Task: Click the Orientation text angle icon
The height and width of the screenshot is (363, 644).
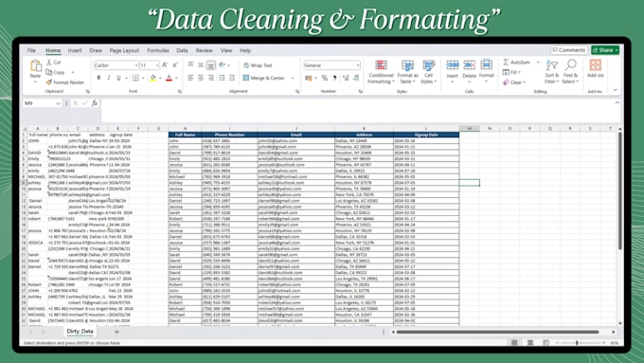Action: 223,65
